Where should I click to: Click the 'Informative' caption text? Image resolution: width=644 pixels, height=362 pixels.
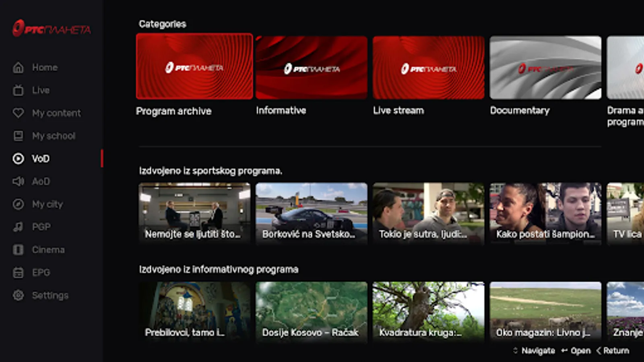pos(281,110)
